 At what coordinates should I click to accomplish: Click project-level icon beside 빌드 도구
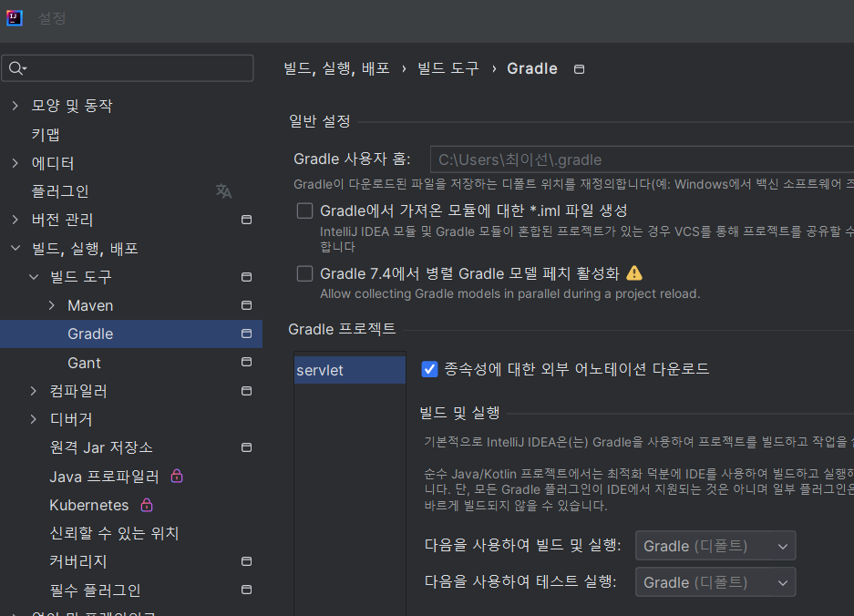point(246,277)
